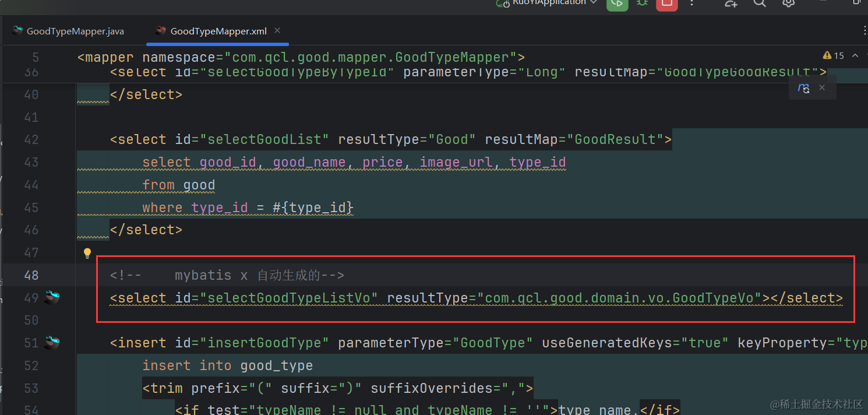
Task: Open the RuoYiApplication run configuration dropdown
Action: click(548, 3)
